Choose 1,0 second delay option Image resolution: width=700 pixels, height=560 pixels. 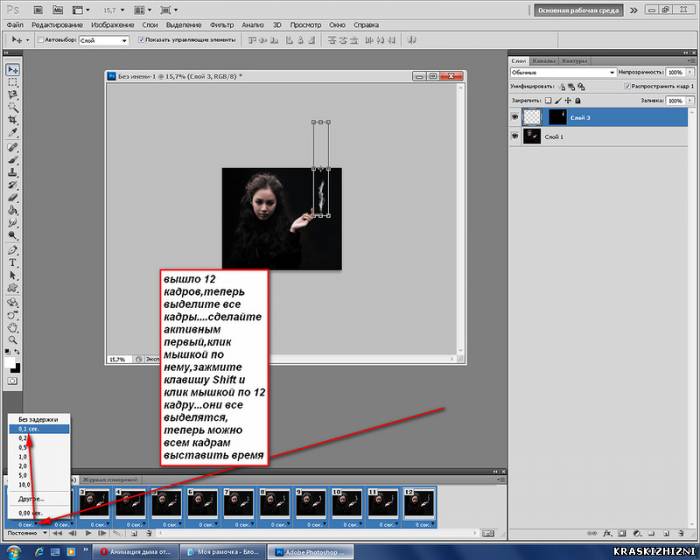(x=39, y=457)
